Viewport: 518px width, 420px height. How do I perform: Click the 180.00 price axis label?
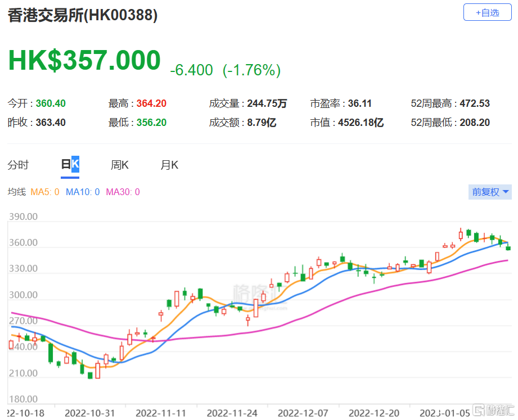23,399
